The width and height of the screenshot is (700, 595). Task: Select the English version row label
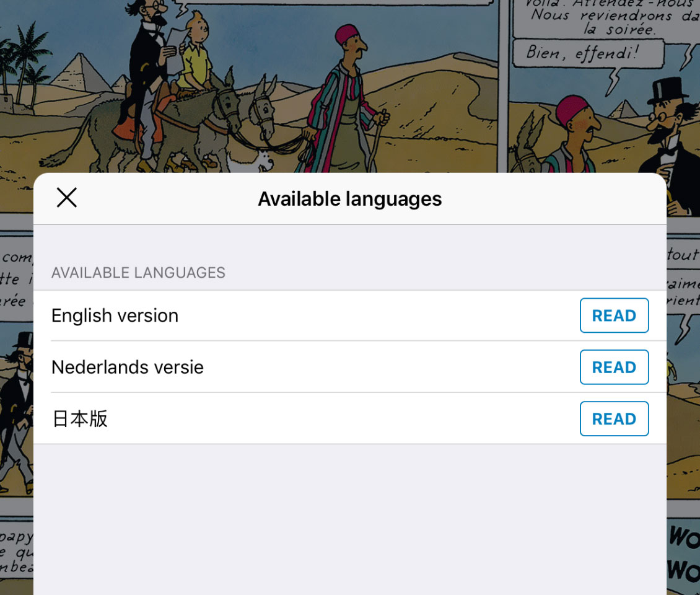tap(115, 316)
